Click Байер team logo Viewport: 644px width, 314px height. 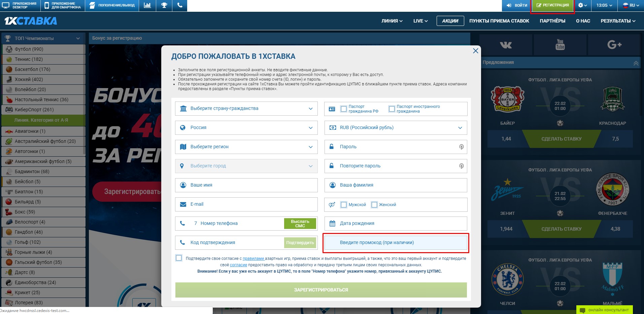pos(507,99)
